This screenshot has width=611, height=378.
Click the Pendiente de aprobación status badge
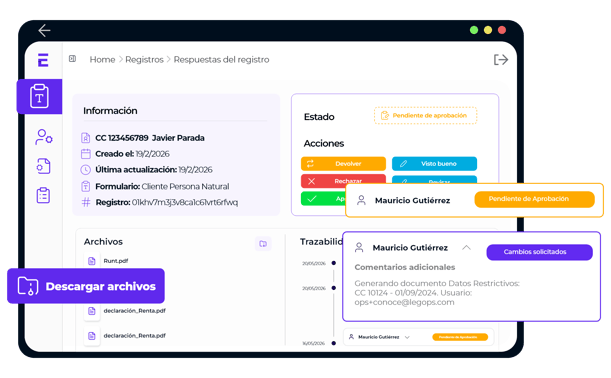(425, 116)
